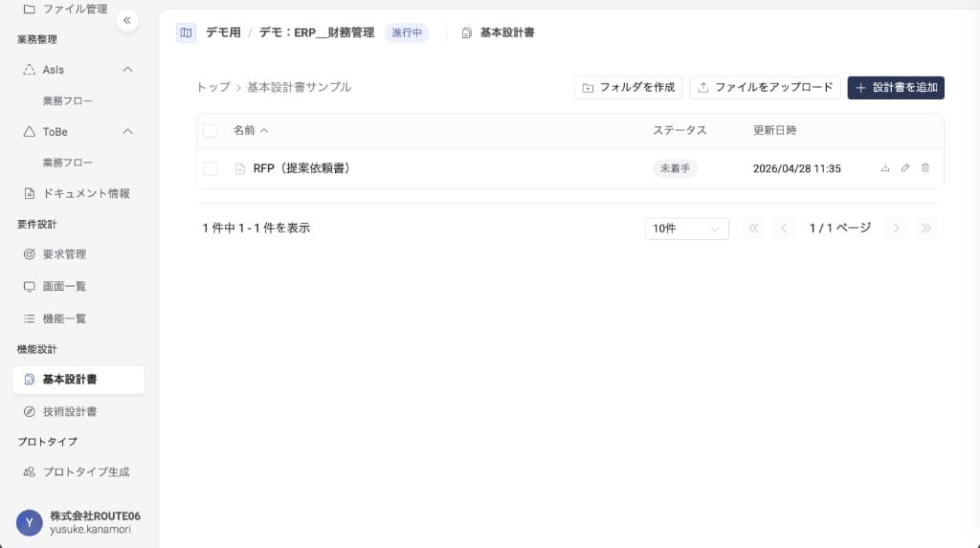Click the 基本設計書 icon in header

click(466, 33)
